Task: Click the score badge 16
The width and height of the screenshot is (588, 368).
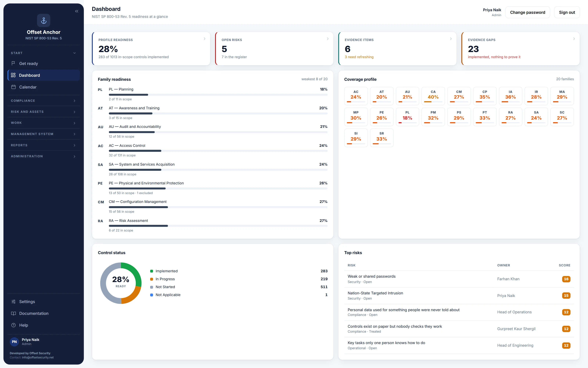Action: tap(566, 279)
